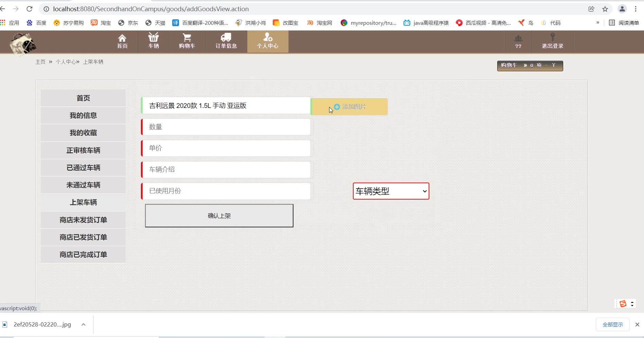Click the 数量 input field
The width and height of the screenshot is (644, 338).
click(226, 127)
